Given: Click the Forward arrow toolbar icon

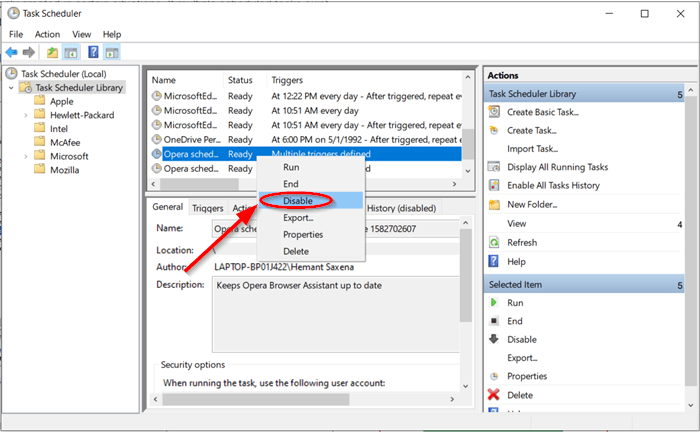Looking at the screenshot, I should point(29,53).
